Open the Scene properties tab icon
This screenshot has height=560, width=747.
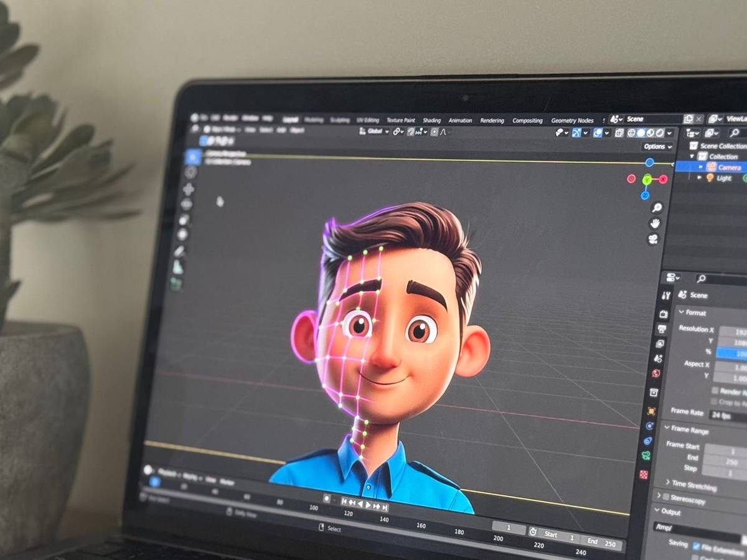(658, 359)
